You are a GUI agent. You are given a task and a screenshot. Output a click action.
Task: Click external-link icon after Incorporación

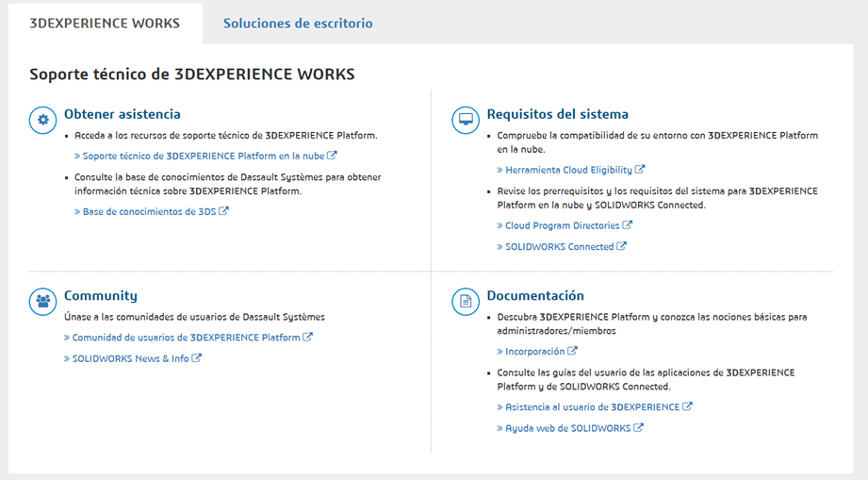click(572, 351)
